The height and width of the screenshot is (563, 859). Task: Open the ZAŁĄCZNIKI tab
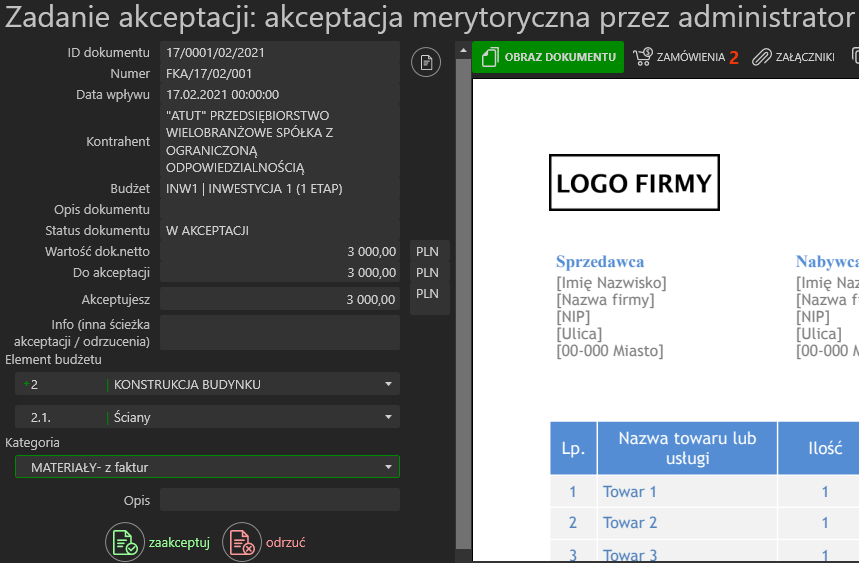[x=793, y=57]
